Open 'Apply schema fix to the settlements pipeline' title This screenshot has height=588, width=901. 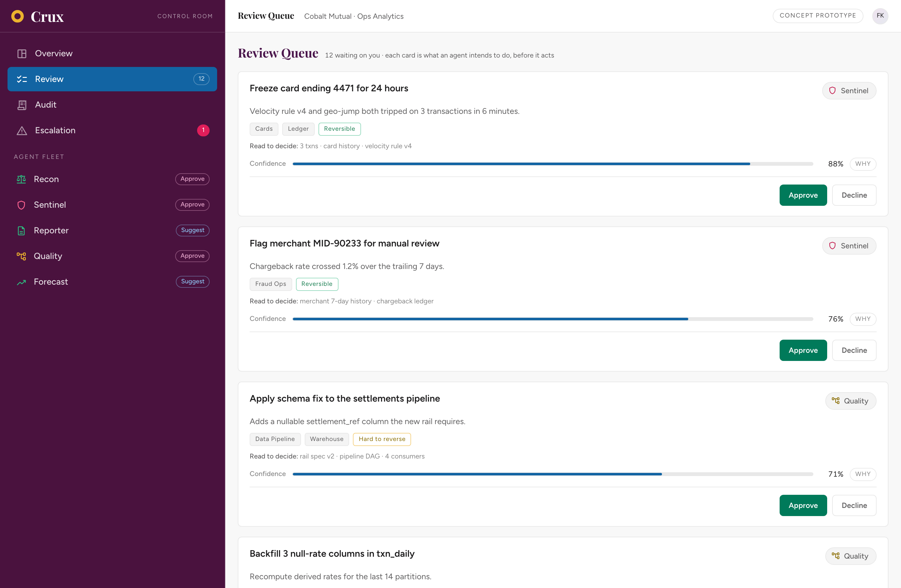(345, 398)
